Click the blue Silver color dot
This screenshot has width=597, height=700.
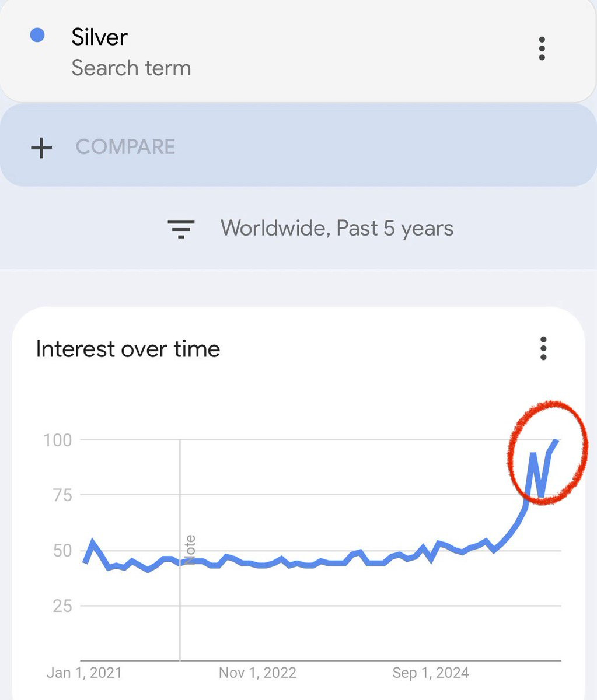tap(37, 36)
